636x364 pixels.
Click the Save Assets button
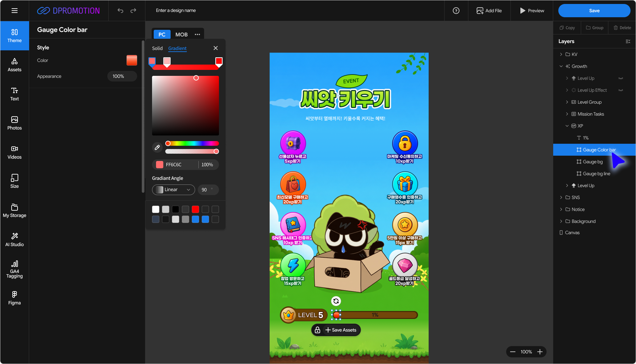click(341, 330)
